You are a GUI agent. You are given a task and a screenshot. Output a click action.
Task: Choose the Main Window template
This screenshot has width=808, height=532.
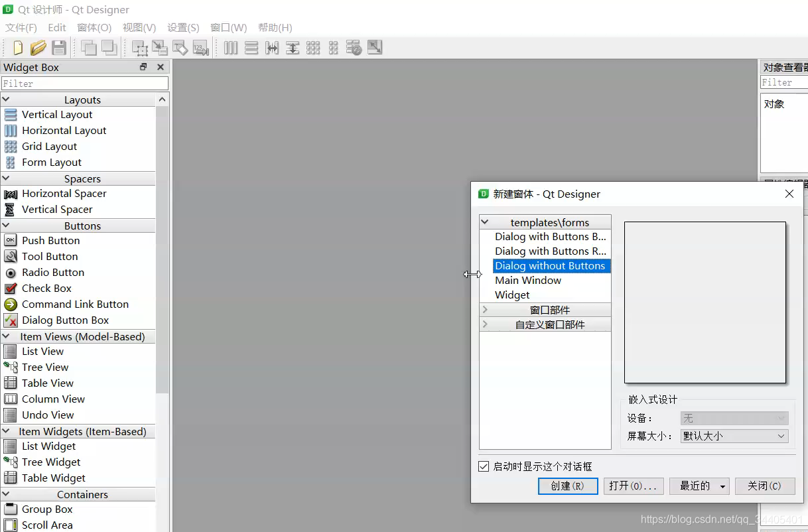click(528, 281)
